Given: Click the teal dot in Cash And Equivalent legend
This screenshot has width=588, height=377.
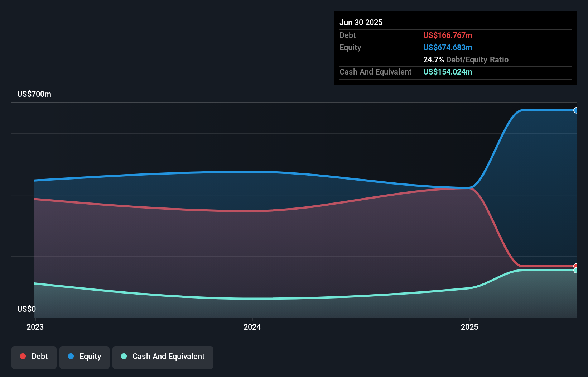Looking at the screenshot, I should tap(123, 356).
